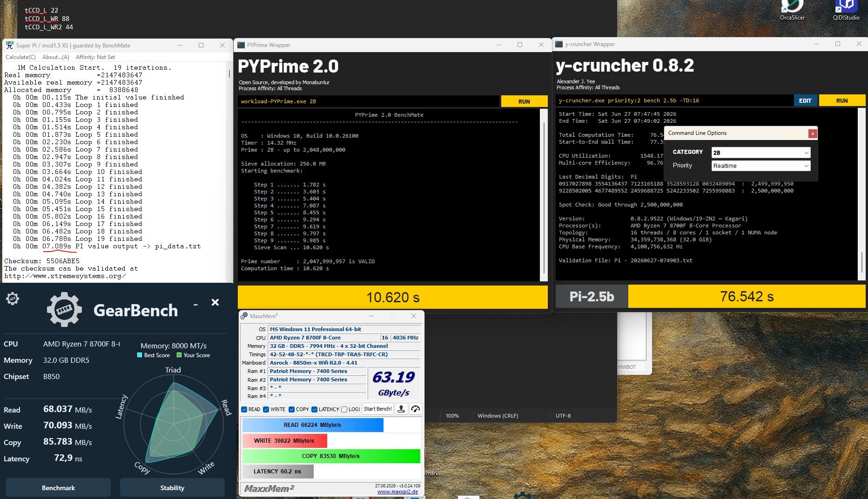Screen dimensions: 868x499
Task: Close the MaxxMem² window
Action: 414,316
